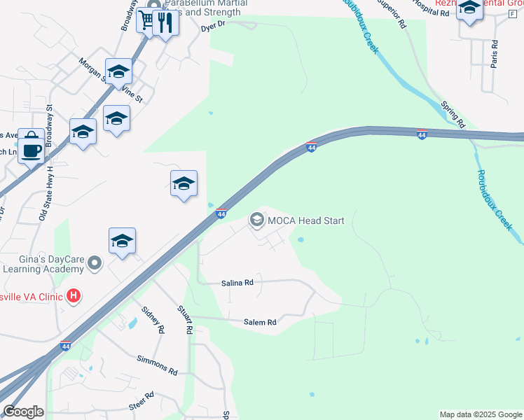Click the Salina Rd street label
This screenshot has width=524, height=420.
click(x=237, y=283)
